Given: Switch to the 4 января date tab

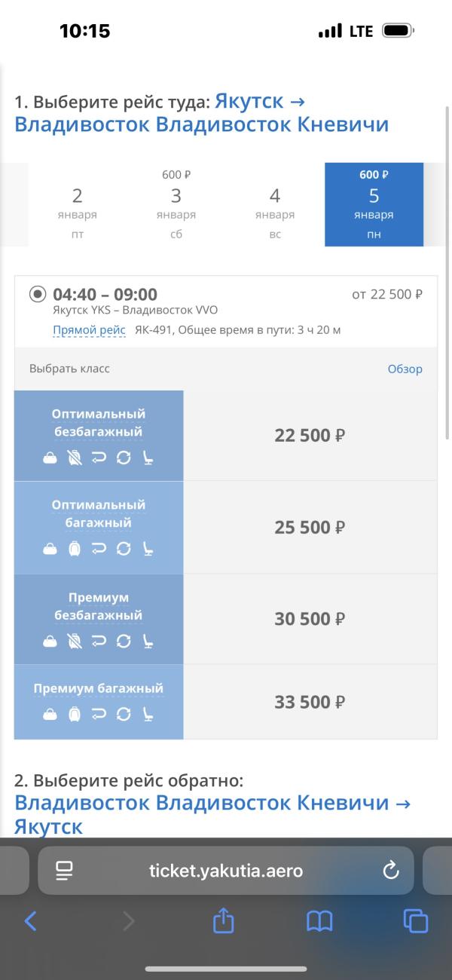Looking at the screenshot, I should coord(275,205).
